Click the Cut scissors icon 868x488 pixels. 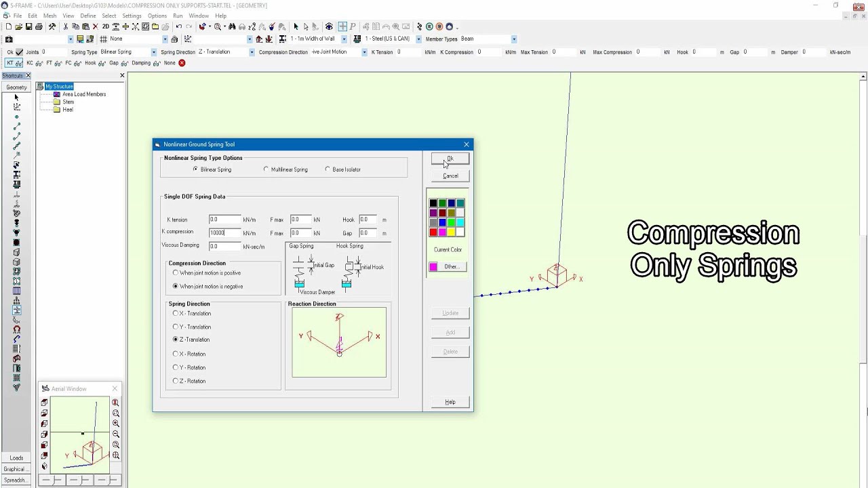(x=66, y=27)
